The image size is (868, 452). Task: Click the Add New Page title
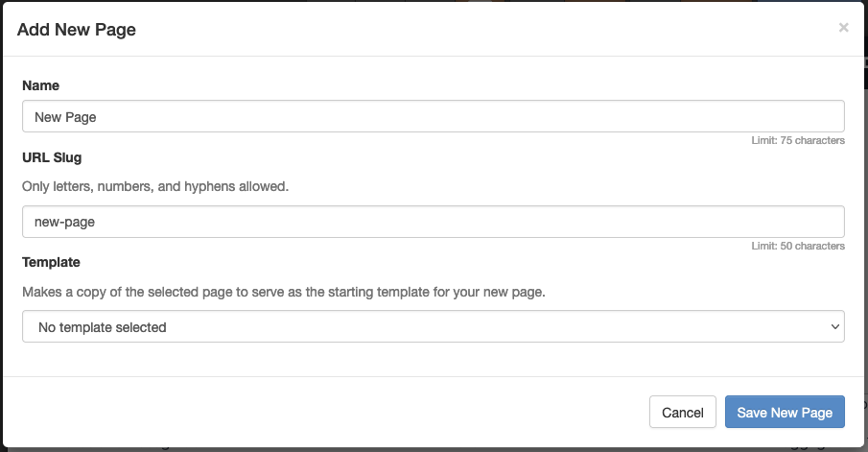point(77,30)
